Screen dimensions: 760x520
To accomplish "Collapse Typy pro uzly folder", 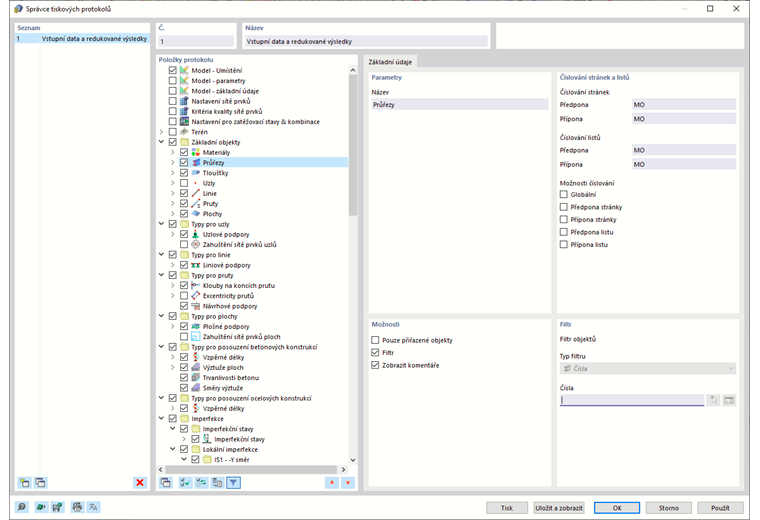I will tap(161, 224).
